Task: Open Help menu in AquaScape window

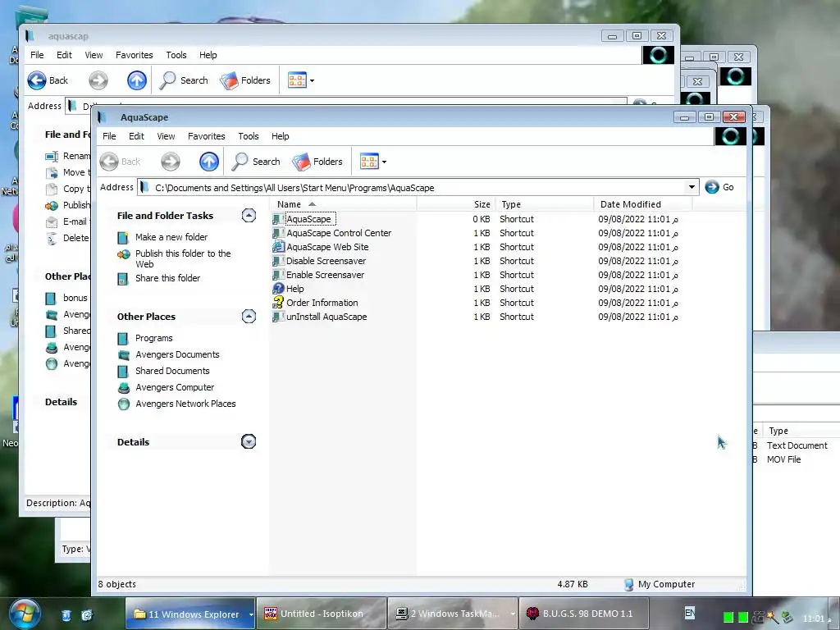Action: pyautogui.click(x=281, y=136)
